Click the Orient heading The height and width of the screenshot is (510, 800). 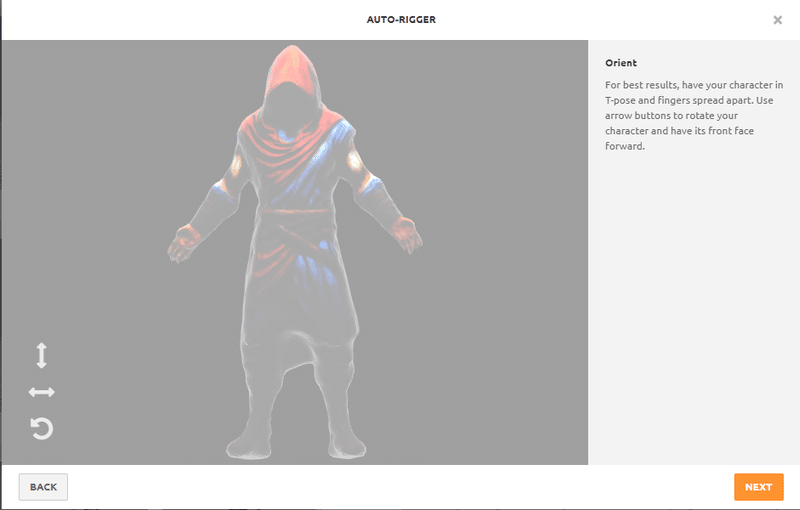(x=621, y=63)
